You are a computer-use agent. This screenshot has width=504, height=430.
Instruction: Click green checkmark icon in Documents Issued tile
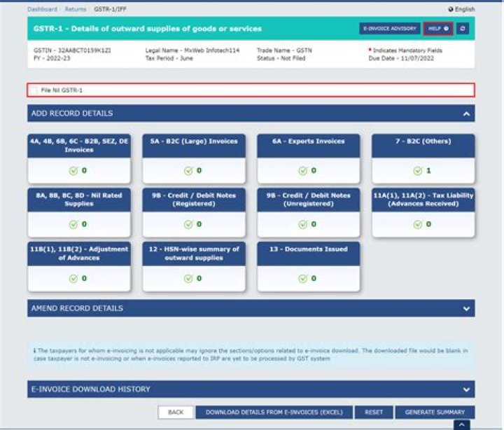pyautogui.click(x=302, y=278)
